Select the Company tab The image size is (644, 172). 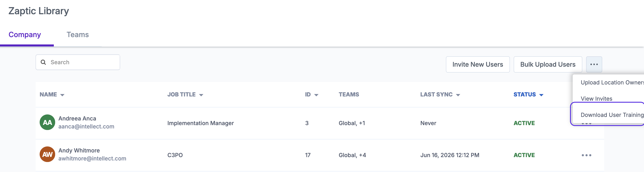(25, 35)
